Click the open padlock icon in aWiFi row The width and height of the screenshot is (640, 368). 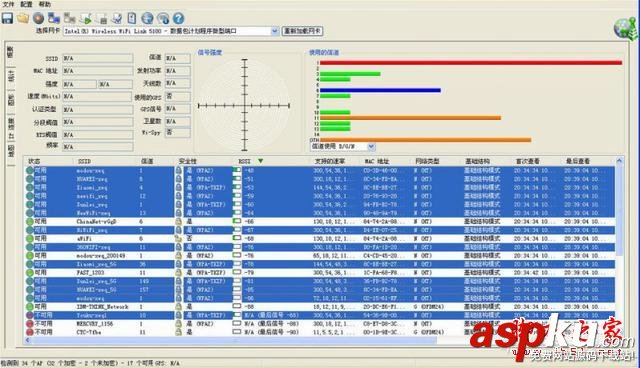[x=178, y=238]
